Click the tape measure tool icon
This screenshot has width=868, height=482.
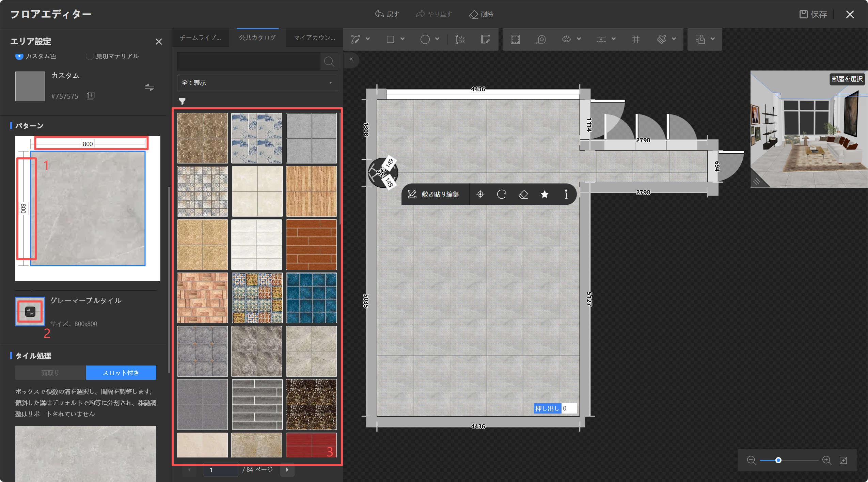tap(541, 39)
